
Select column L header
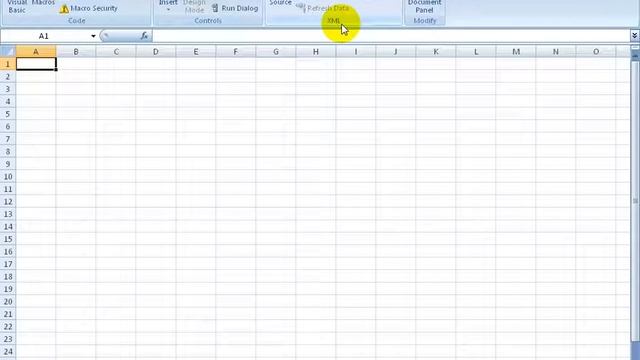[x=476, y=51]
